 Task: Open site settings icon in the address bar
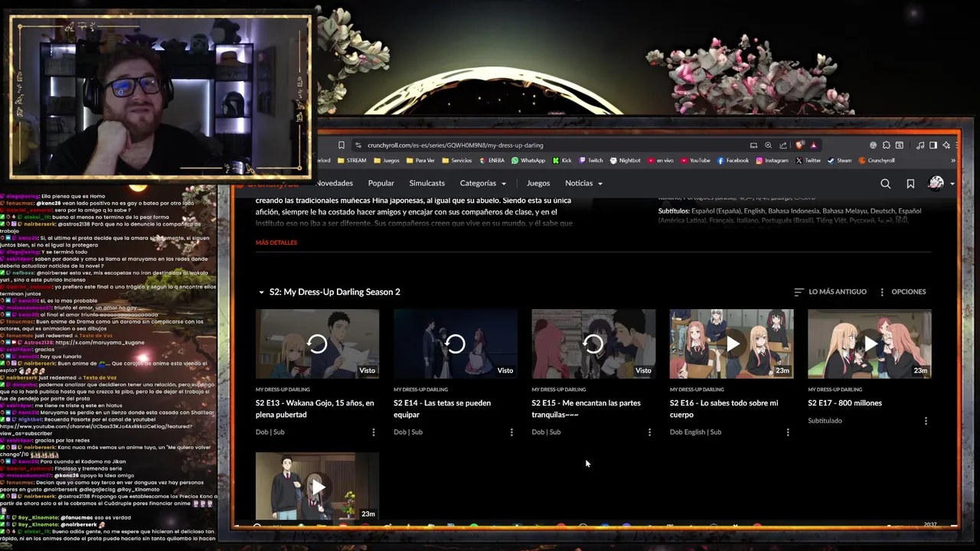358,145
